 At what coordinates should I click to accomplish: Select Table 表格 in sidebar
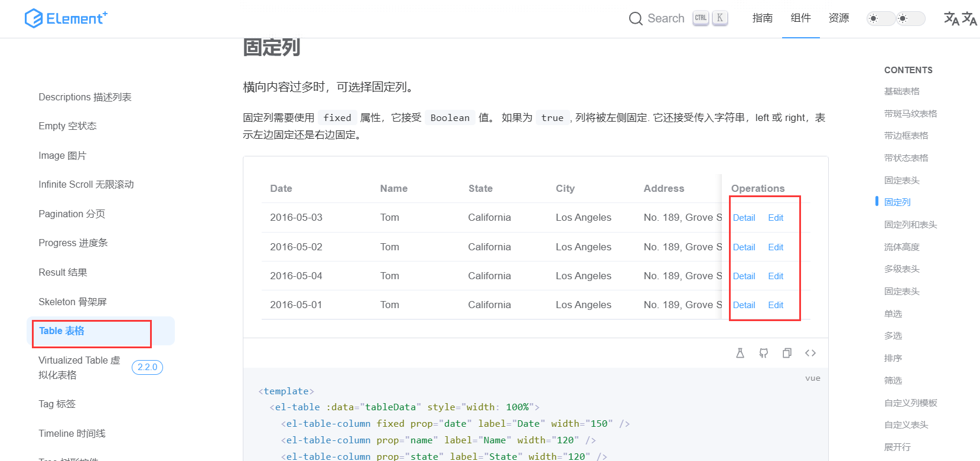coord(61,331)
